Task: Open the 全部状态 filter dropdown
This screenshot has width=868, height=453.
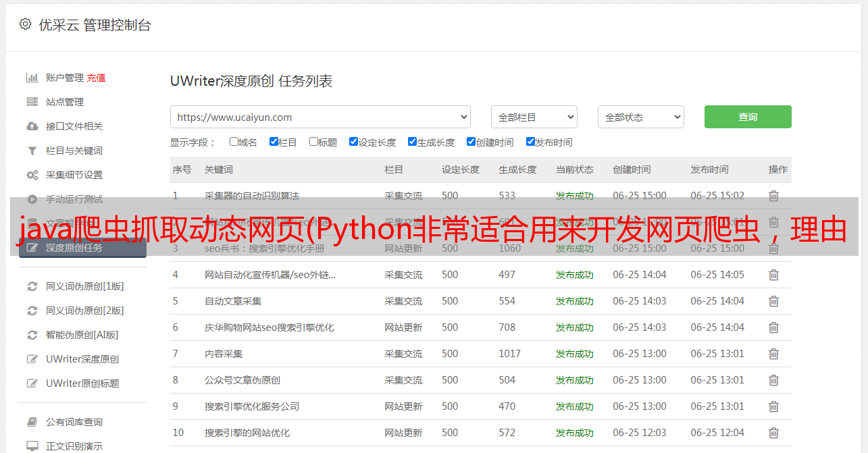Action: tap(640, 117)
